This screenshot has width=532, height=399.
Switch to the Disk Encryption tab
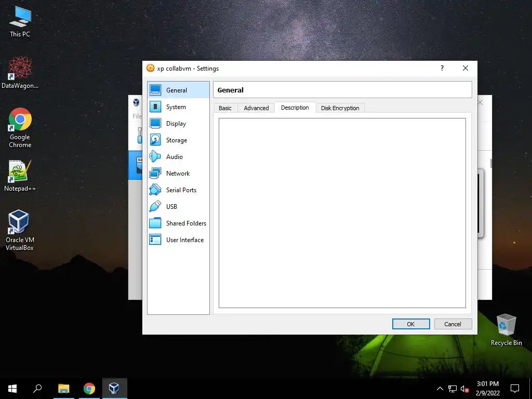click(340, 108)
